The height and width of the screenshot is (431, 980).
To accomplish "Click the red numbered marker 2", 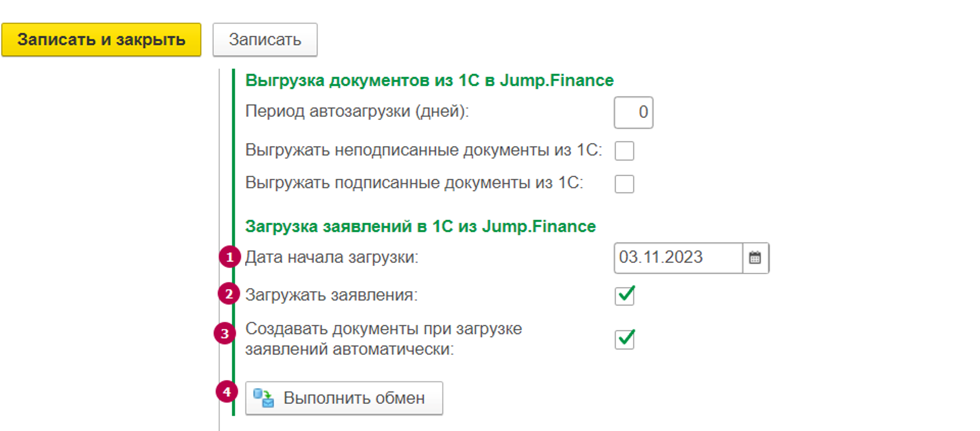I will (229, 294).
